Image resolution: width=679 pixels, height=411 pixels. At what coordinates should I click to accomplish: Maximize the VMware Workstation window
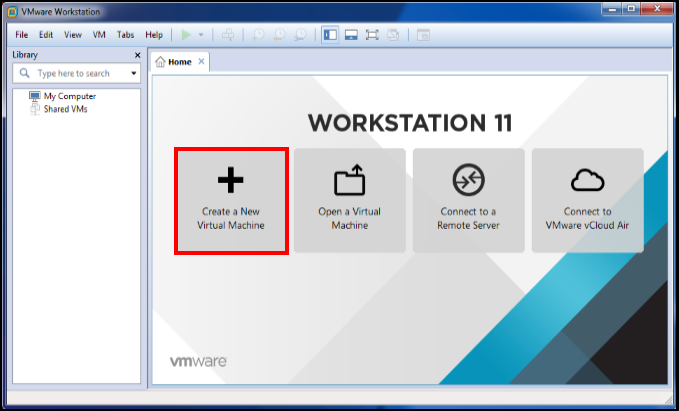point(631,8)
